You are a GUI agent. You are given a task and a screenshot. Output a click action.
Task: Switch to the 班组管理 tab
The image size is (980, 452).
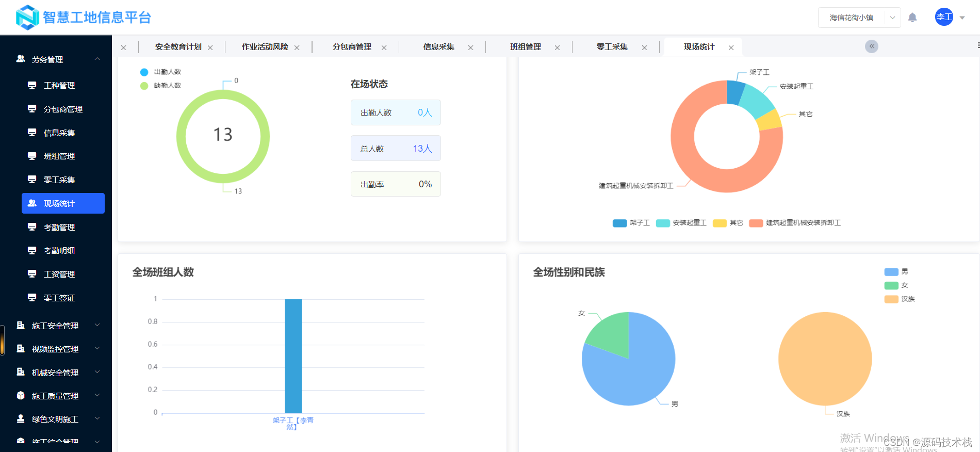click(526, 47)
